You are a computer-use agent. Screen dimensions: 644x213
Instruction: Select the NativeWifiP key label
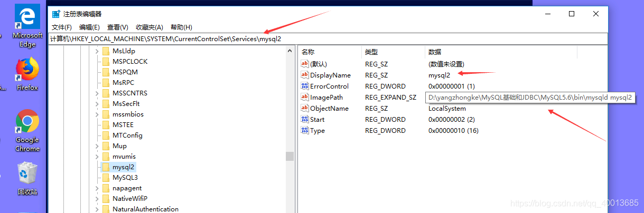(x=130, y=199)
